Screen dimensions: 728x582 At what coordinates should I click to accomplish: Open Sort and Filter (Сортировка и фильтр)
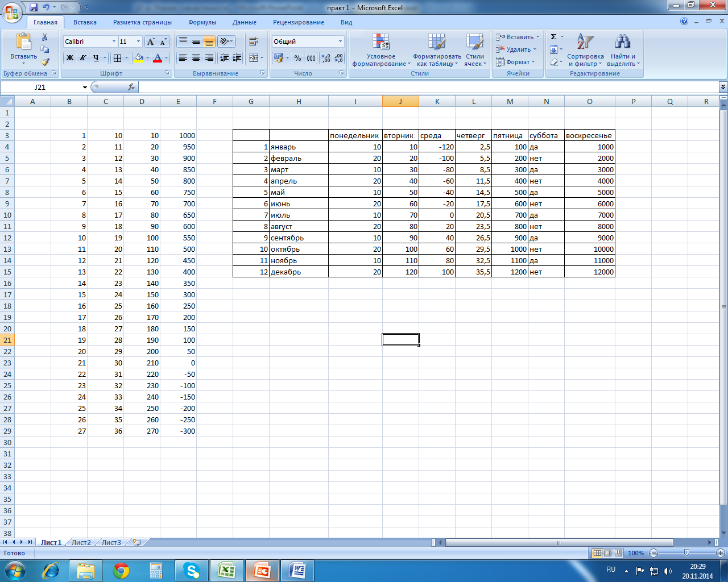(x=585, y=51)
